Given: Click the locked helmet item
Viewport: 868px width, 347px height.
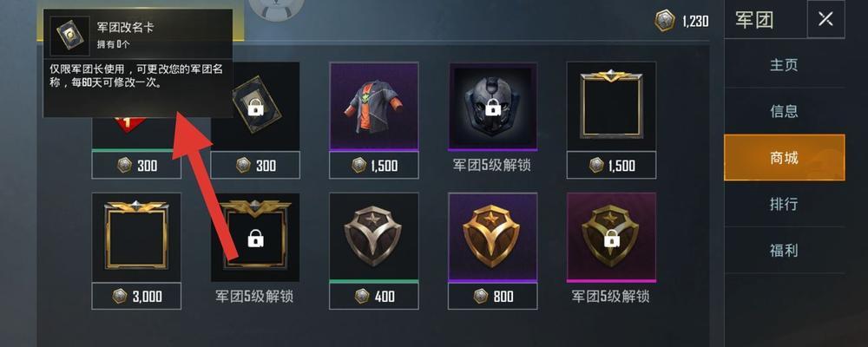Looking at the screenshot, I should [x=493, y=106].
